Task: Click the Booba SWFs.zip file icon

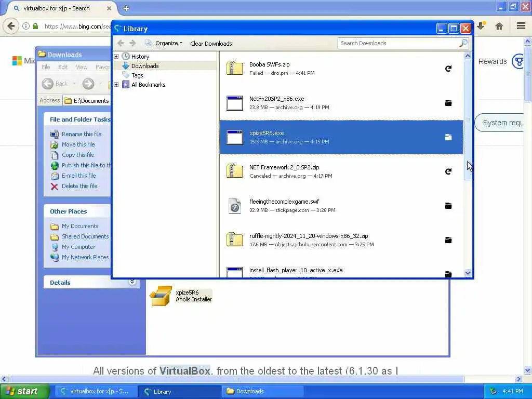Action: [x=235, y=68]
